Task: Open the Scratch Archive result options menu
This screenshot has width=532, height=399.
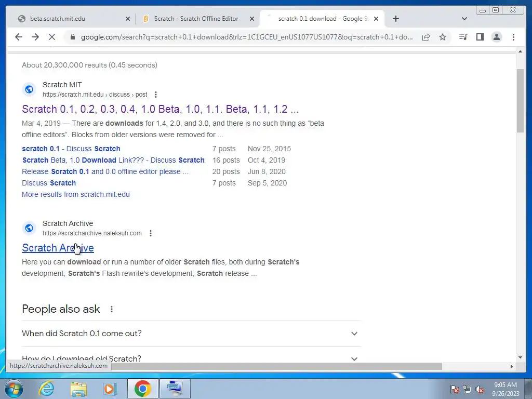Action: tap(151, 233)
